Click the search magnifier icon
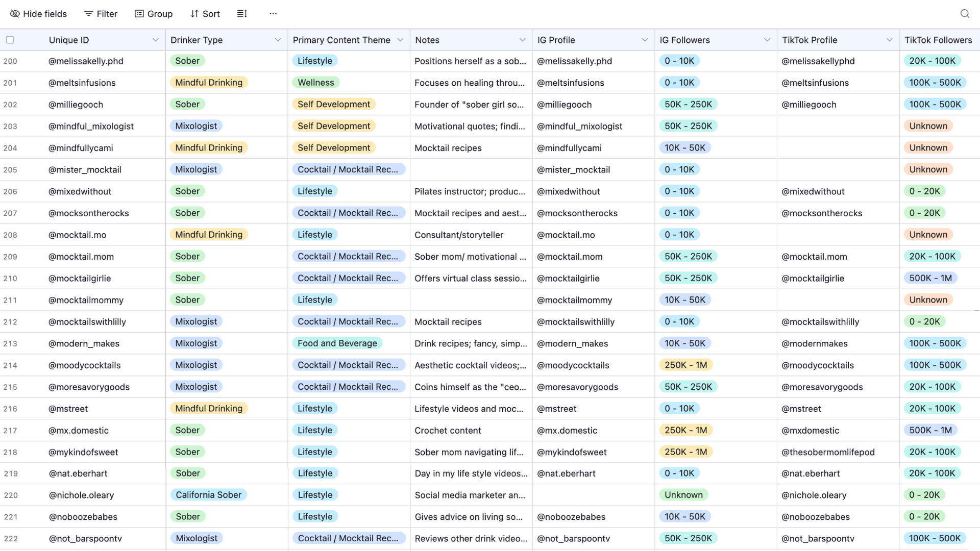This screenshot has width=980, height=551. (964, 14)
